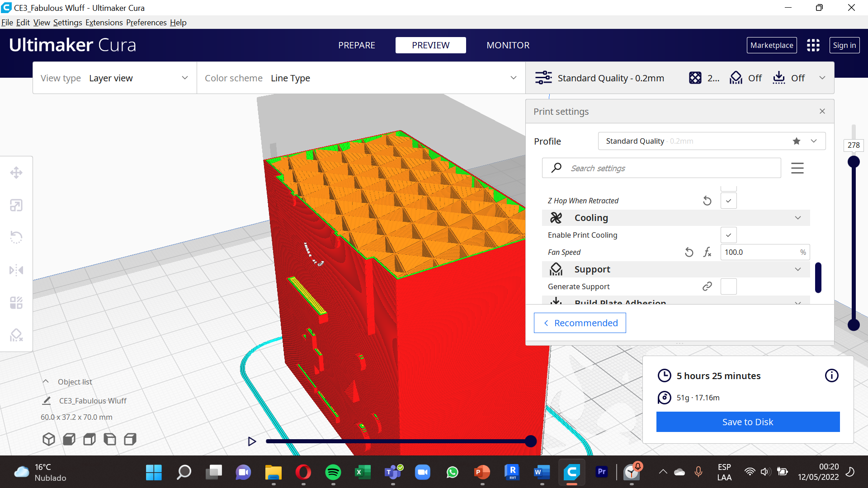Viewport: 868px width, 488px height.
Task: Click the link icon beside Generate Support
Action: tap(708, 286)
